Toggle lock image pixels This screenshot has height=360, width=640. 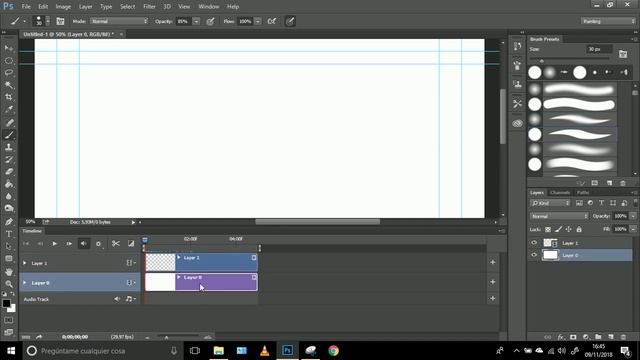pyautogui.click(x=558, y=229)
